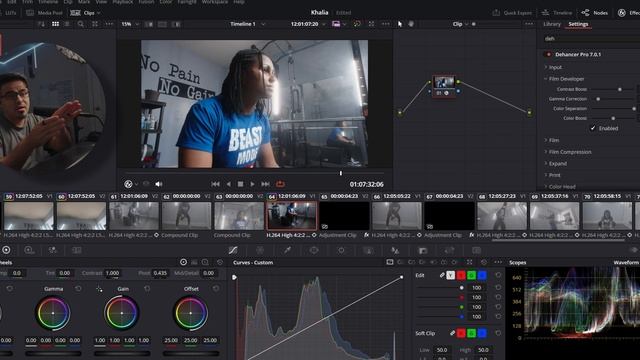
Task: Select the hand pan tool
Action: pos(411,24)
